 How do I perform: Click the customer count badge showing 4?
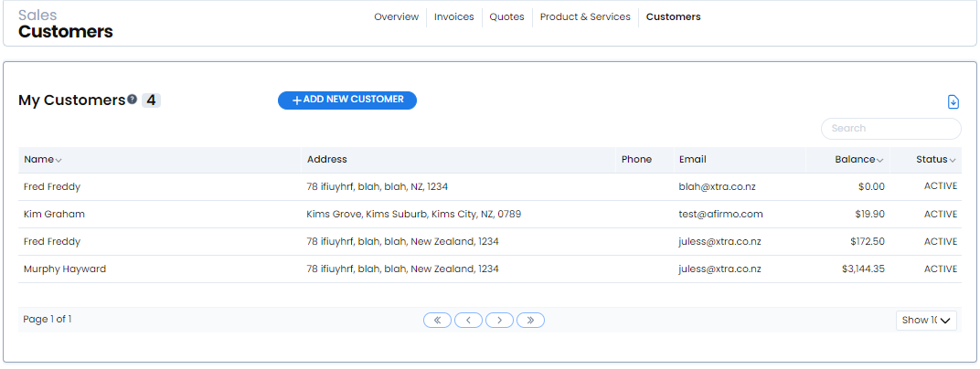pos(151,100)
